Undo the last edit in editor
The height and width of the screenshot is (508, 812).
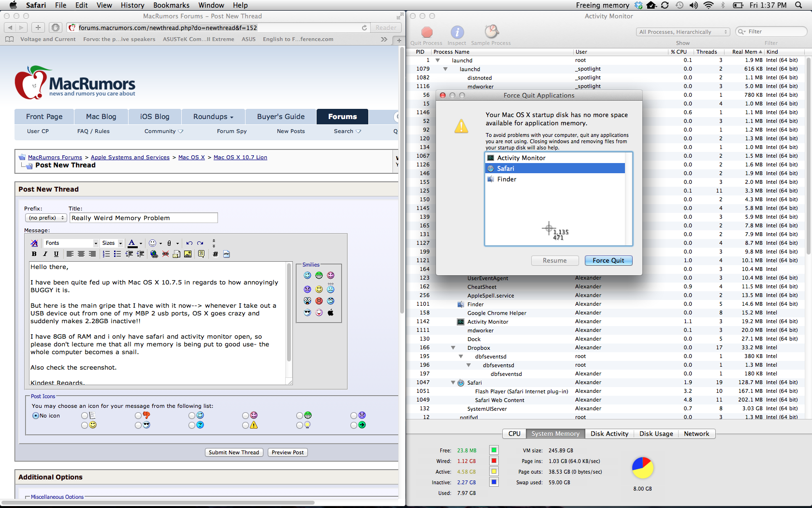click(189, 243)
